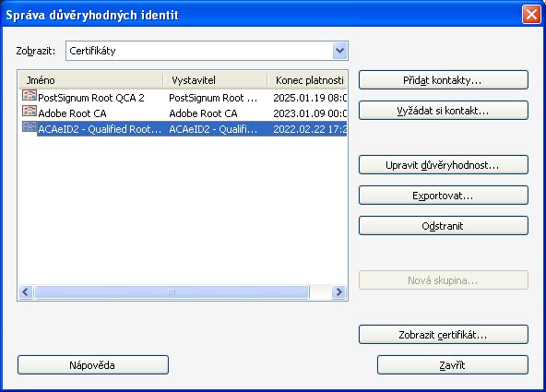546x392 pixels.
Task: Click certificate icon beside PostSignum Root QCA 2
Action: point(30,95)
